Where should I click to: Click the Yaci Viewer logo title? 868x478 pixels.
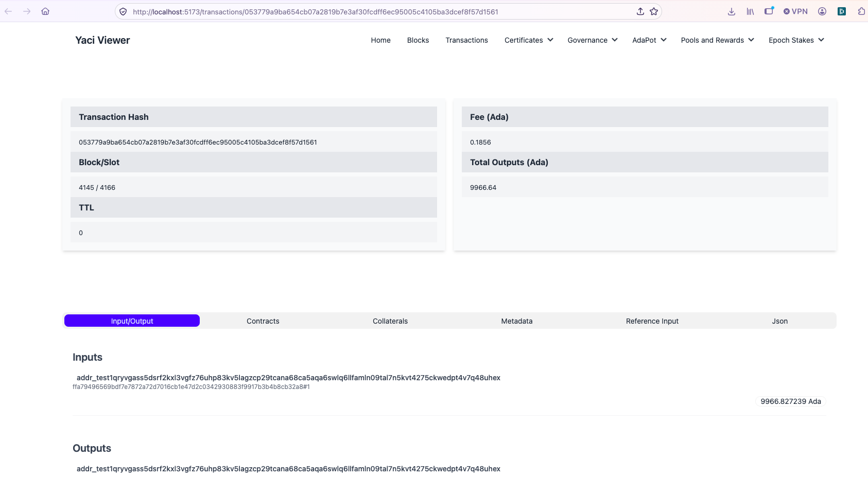(x=102, y=40)
